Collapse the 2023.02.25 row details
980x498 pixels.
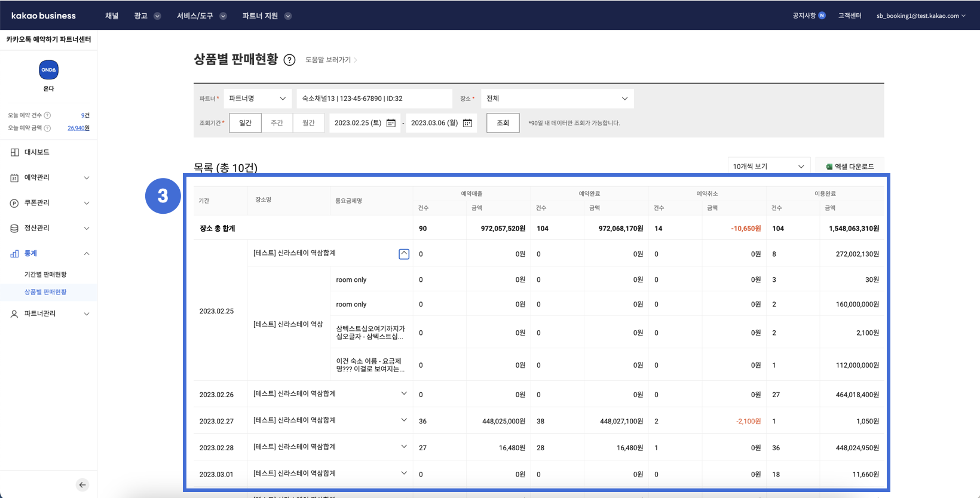(404, 254)
